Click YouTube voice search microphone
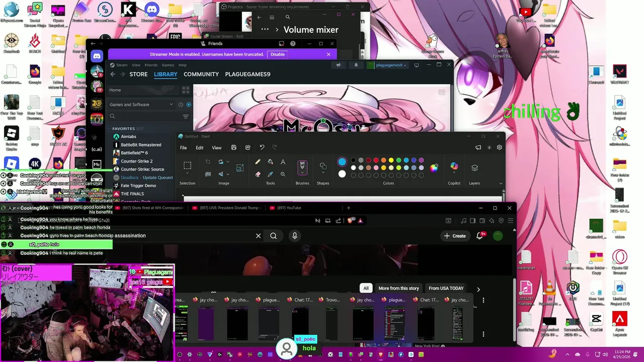The height and width of the screenshot is (362, 644). [x=295, y=236]
